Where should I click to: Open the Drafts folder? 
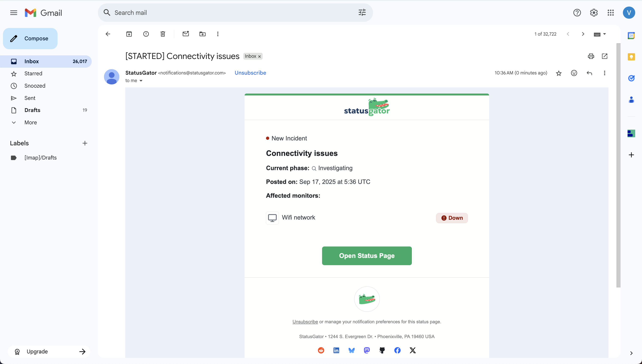pos(32,110)
